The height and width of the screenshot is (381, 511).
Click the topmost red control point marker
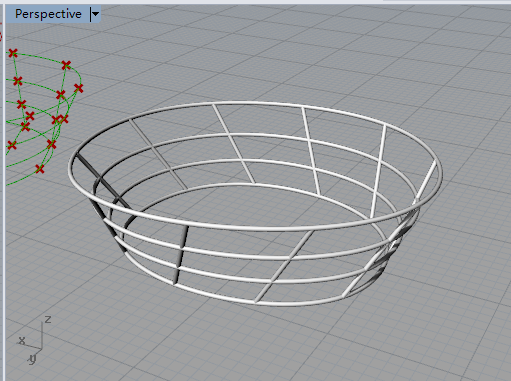[13, 53]
